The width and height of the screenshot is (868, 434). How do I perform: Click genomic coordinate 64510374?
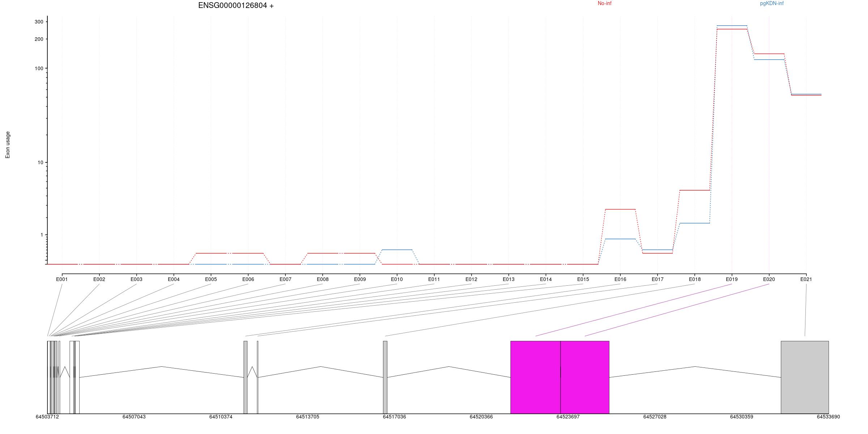point(221,417)
